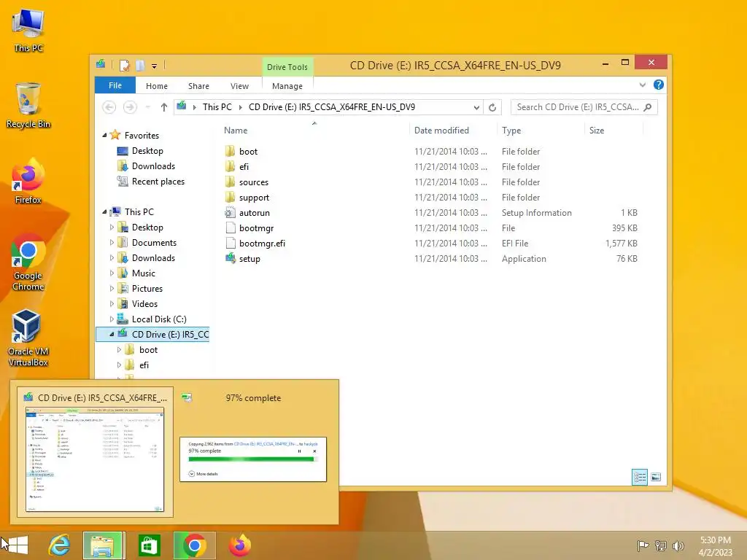This screenshot has width=747, height=560.
Task: Open the Manage ribbon tab
Action: click(x=287, y=86)
